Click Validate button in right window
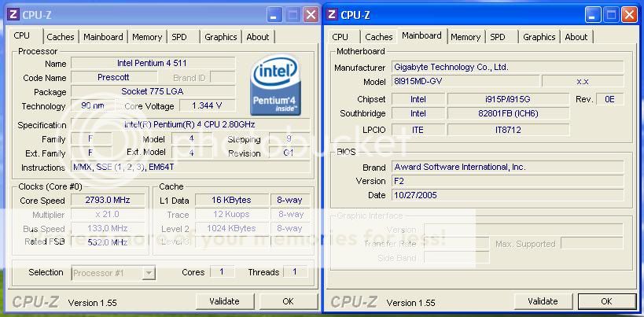644x317 pixels. click(x=543, y=301)
